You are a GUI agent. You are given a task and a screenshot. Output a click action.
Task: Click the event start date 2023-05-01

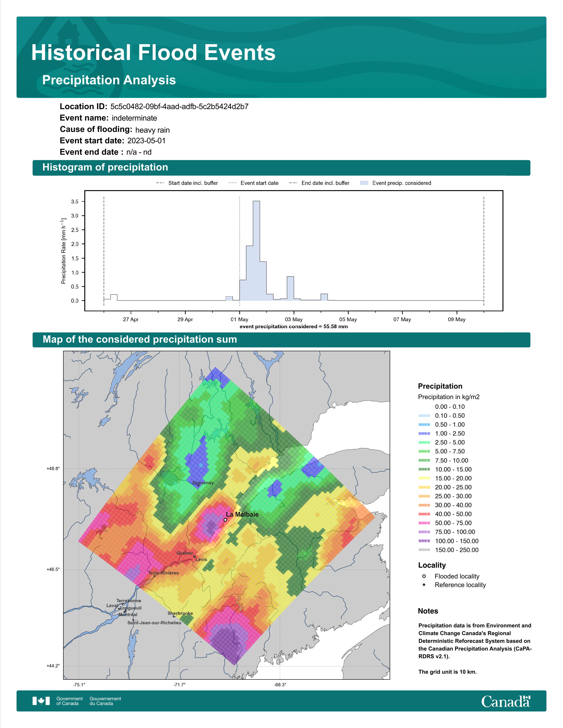tap(146, 141)
